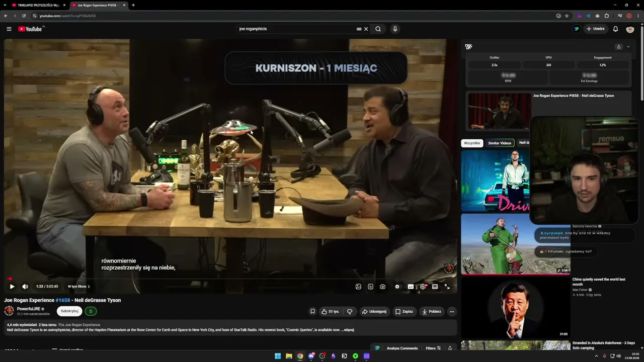The width and height of the screenshot is (644, 362).
Task: Expand the "W tym filmie" chapters
Action: pyautogui.click(x=79, y=287)
